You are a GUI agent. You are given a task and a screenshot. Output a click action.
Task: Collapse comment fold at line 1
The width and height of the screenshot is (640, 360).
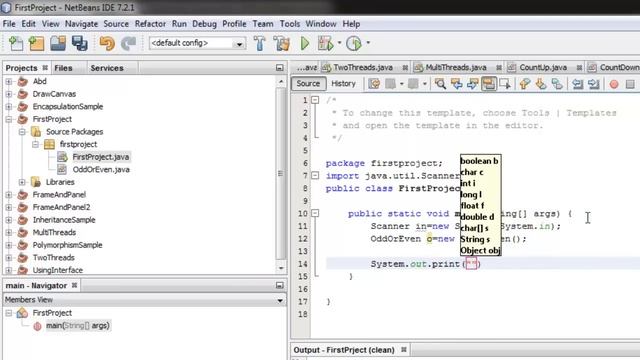(315, 100)
